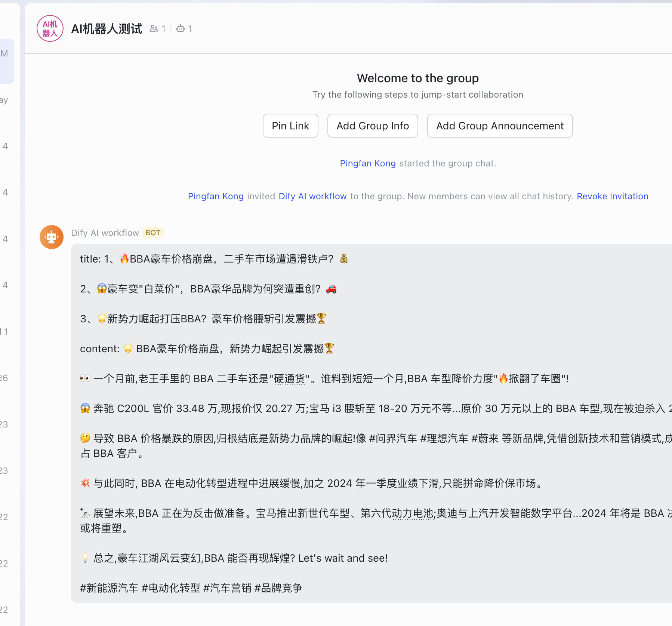Image resolution: width=672 pixels, height=626 pixels.
Task: Click the hashtag #新能源汽车 at message end
Action: [109, 588]
